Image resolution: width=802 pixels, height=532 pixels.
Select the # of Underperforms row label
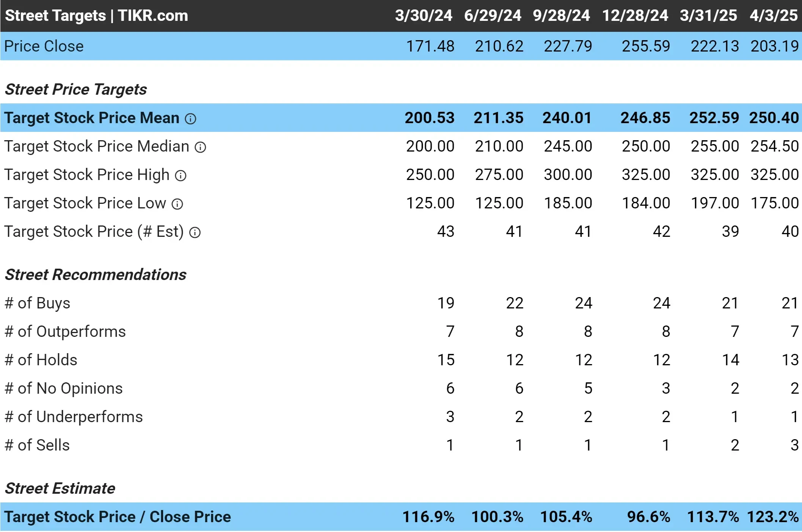(x=74, y=417)
